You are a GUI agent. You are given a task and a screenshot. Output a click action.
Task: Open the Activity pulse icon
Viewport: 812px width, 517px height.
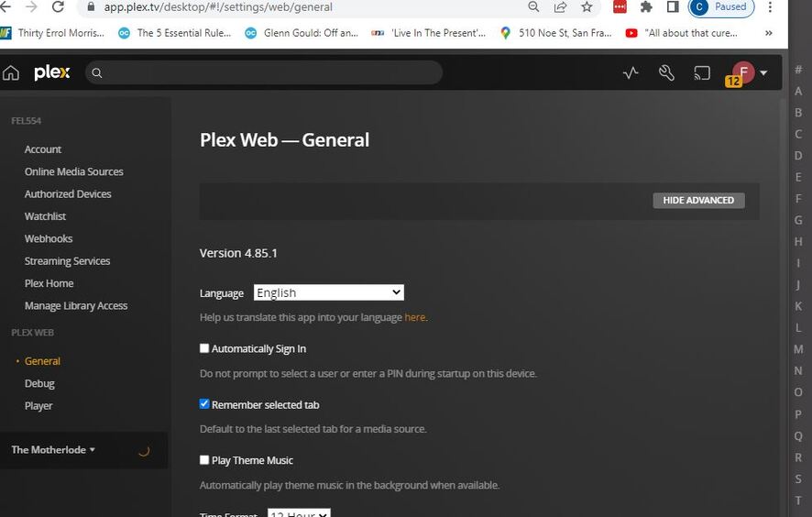pyautogui.click(x=631, y=73)
